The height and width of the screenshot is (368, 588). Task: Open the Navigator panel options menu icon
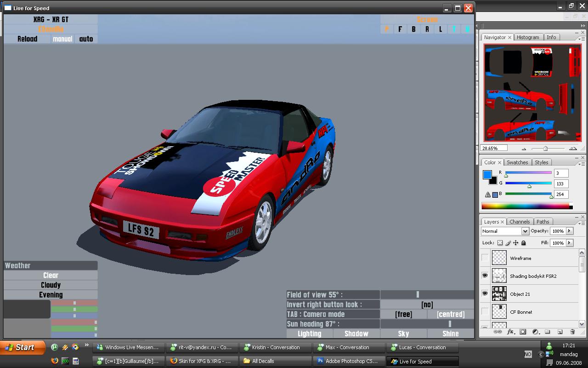[581, 38]
